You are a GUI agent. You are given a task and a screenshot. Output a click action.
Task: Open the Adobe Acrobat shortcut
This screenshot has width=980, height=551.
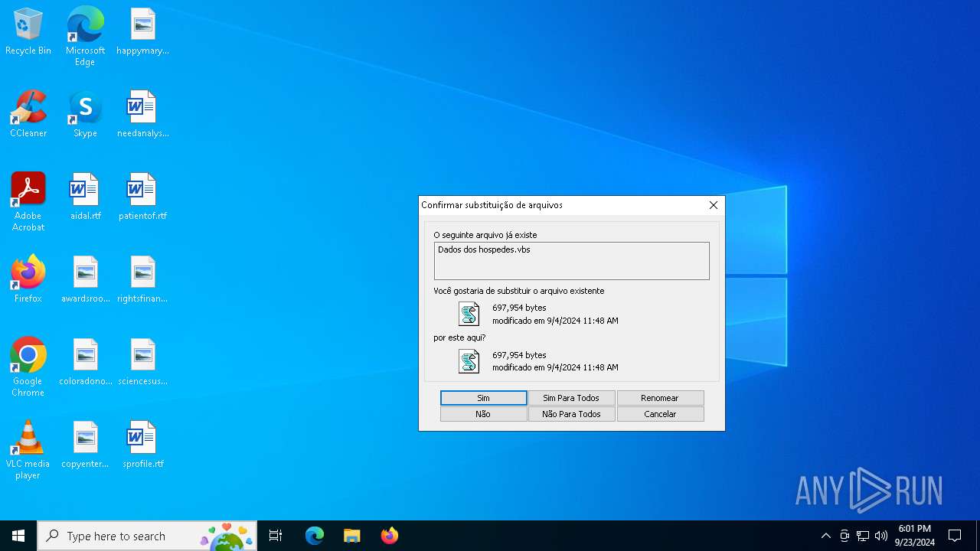28,202
